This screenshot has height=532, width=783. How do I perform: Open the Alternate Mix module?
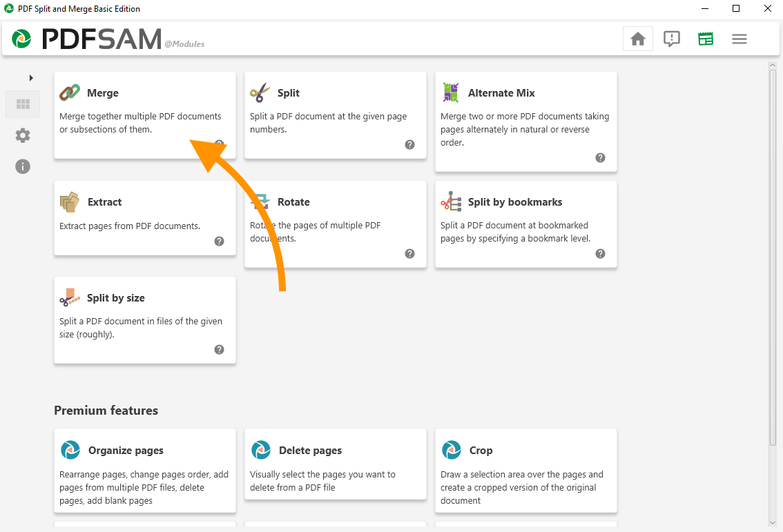pos(525,117)
